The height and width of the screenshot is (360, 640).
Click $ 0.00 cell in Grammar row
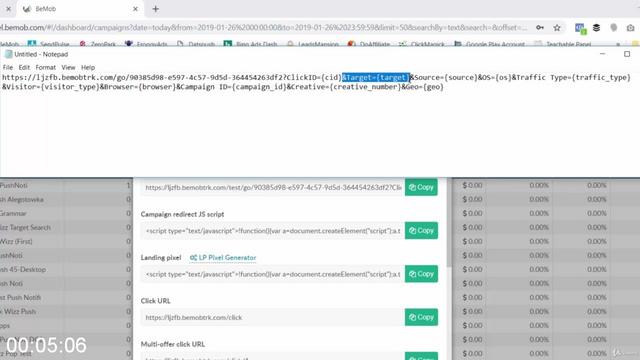pyautogui.click(x=472, y=213)
